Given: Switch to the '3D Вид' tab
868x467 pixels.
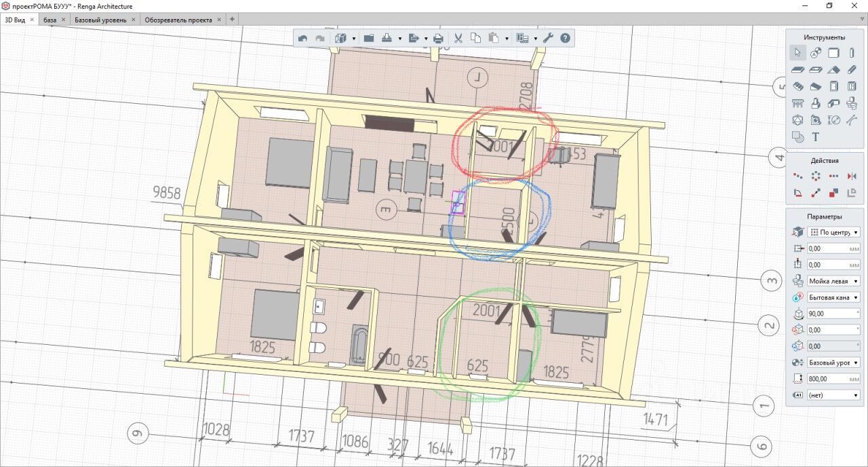Looking at the screenshot, I should (16, 20).
